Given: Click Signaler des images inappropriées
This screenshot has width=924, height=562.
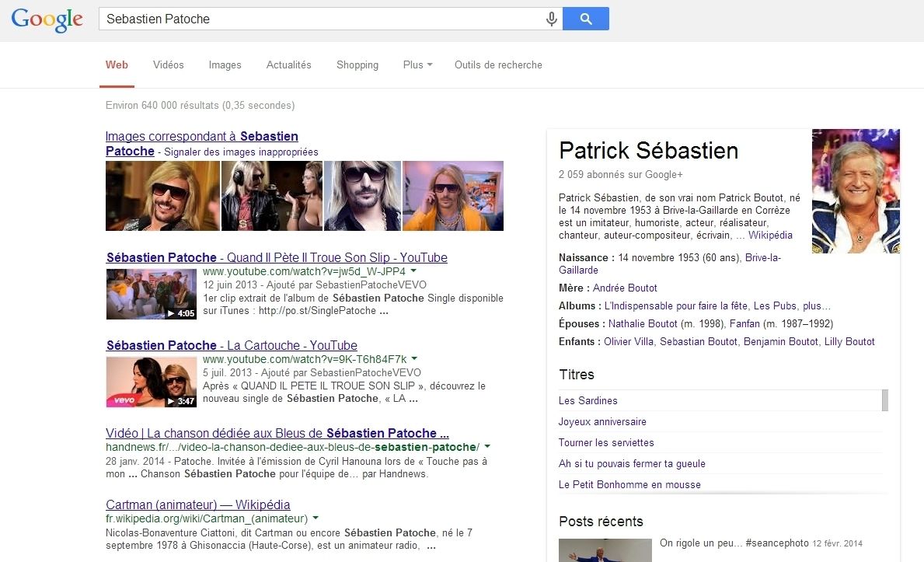Looking at the screenshot, I should click(241, 152).
